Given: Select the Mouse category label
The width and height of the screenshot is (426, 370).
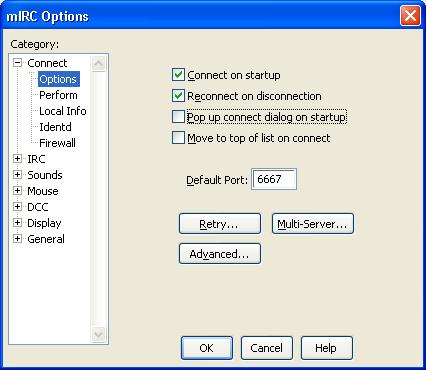Looking at the screenshot, I should [x=43, y=191].
